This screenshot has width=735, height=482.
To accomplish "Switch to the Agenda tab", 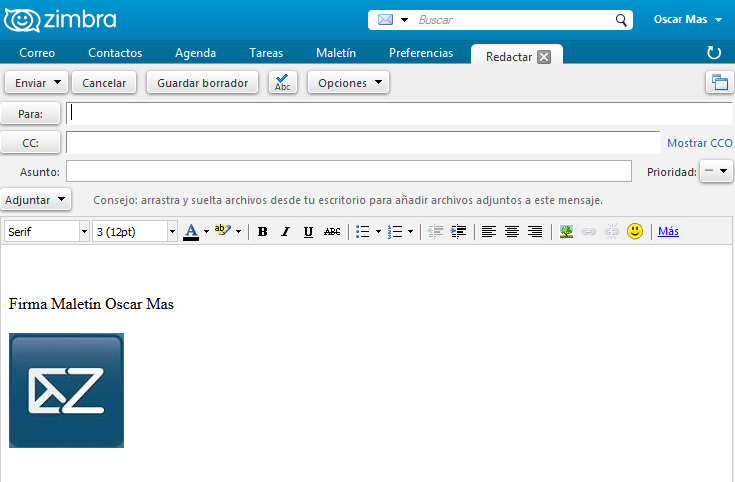I will 195,53.
